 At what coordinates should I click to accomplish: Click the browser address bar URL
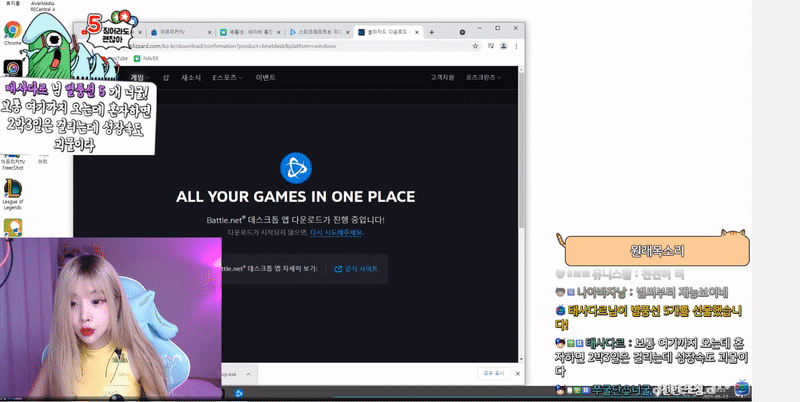233,46
